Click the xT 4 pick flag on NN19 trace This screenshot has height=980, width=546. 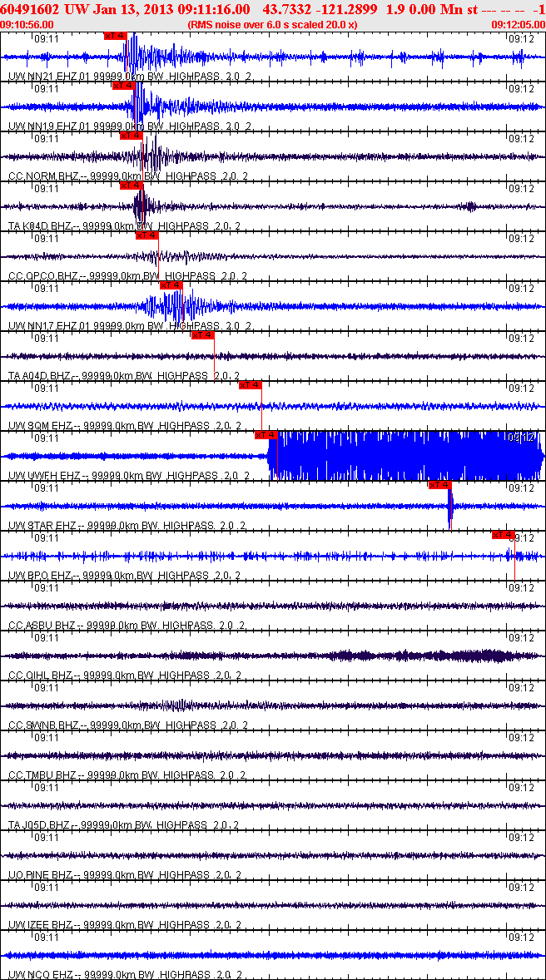[123, 86]
